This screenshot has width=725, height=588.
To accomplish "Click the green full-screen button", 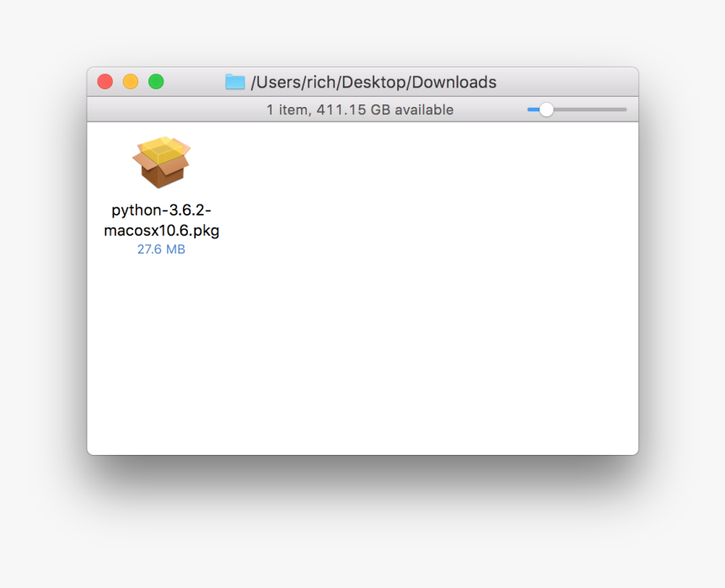I will pyautogui.click(x=156, y=81).
